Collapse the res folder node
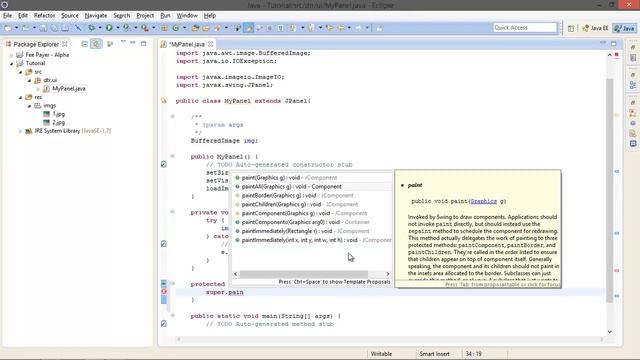The height and width of the screenshot is (360, 640). [x=20, y=97]
